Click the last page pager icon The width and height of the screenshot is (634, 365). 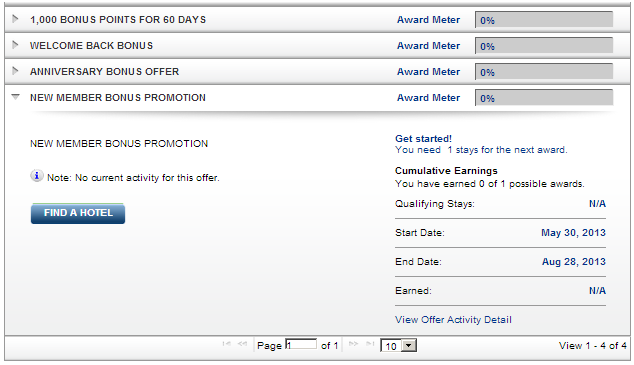370,344
